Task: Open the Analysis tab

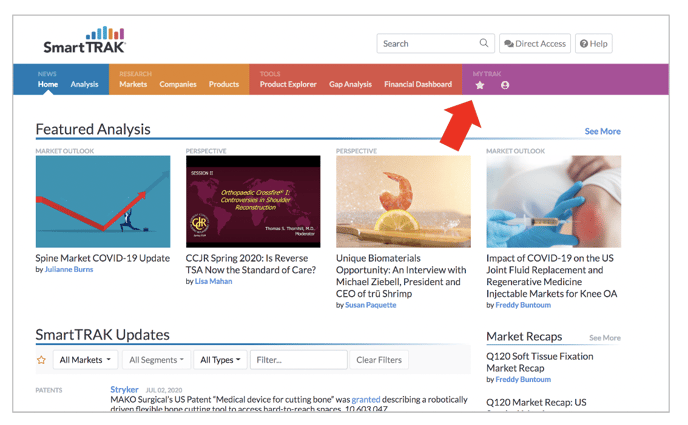Action: coord(84,84)
